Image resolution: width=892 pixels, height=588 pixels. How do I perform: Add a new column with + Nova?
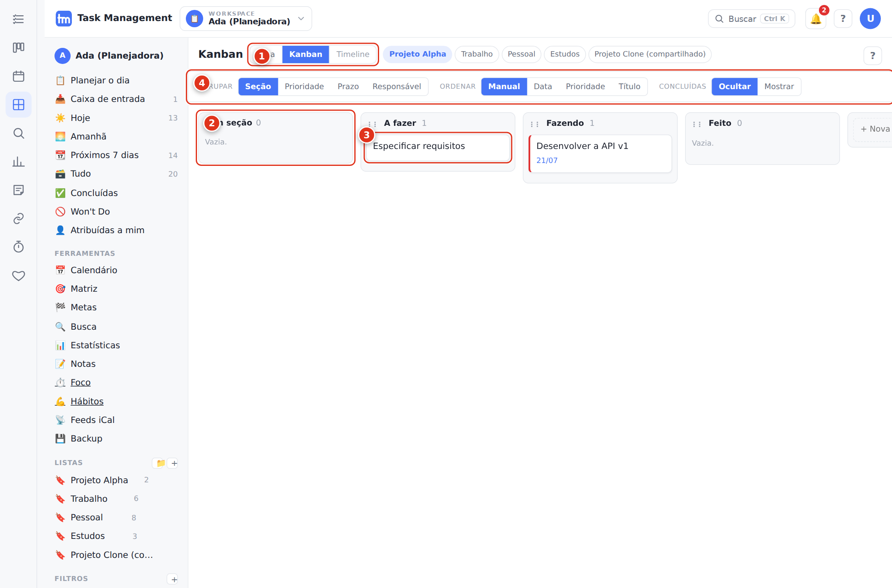(x=873, y=130)
